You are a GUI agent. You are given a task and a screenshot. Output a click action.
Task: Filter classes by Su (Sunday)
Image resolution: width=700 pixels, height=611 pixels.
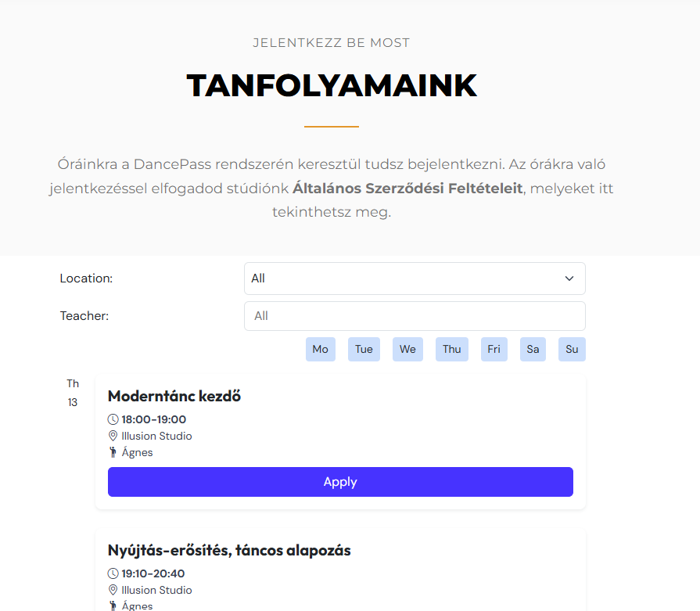tap(572, 350)
